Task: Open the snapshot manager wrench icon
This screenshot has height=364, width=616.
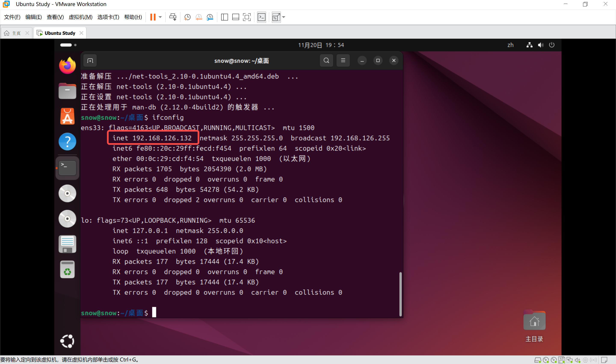Action: (210, 17)
